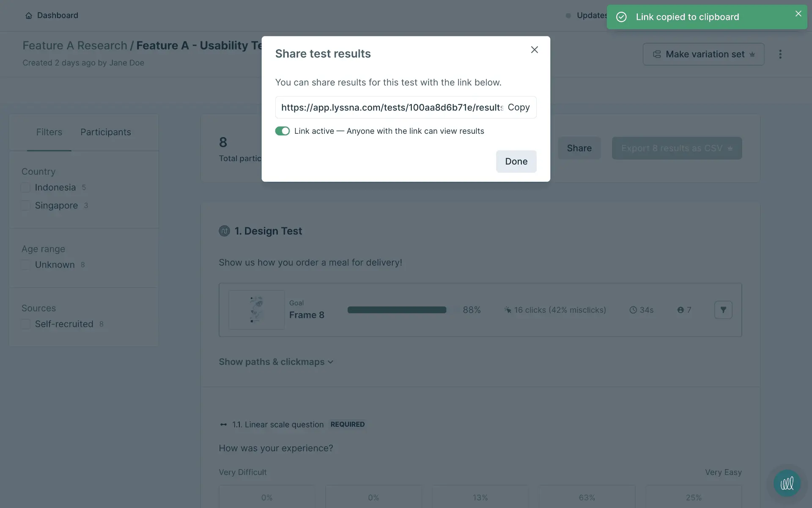Open the Lyssna chat widget icon
This screenshot has width=812, height=508.
click(787, 483)
